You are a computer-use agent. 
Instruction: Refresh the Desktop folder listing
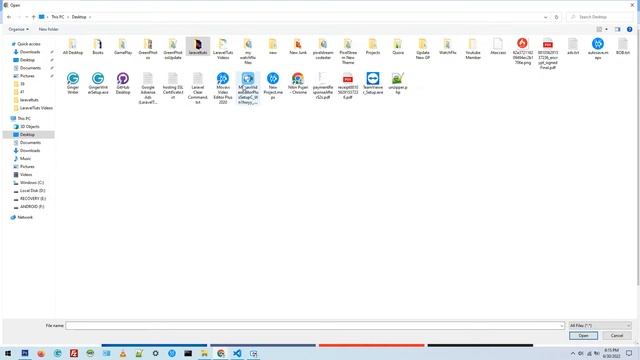(x=556, y=17)
